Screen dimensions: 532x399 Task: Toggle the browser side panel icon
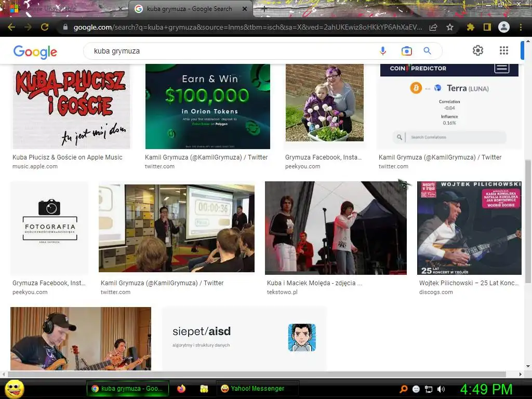pos(487,27)
